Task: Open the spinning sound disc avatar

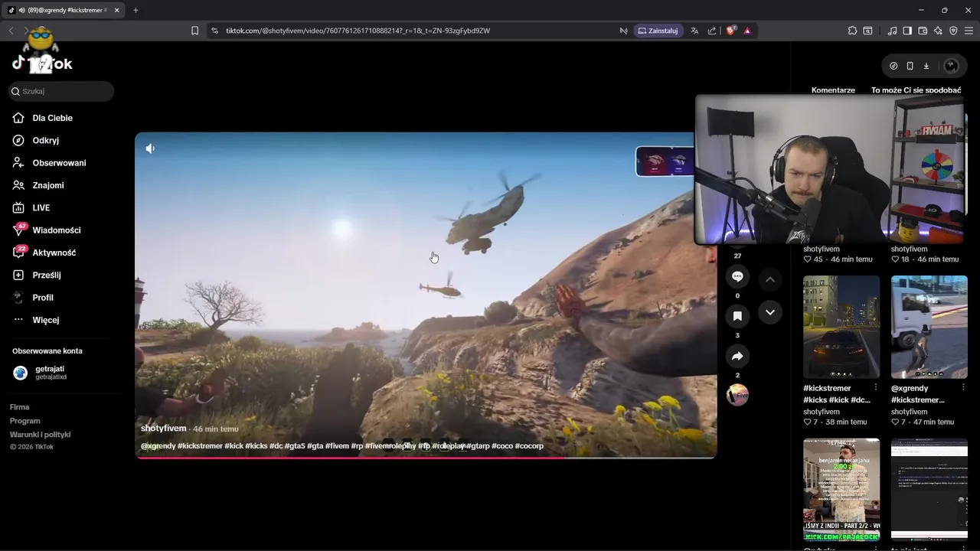Action: pos(737,395)
